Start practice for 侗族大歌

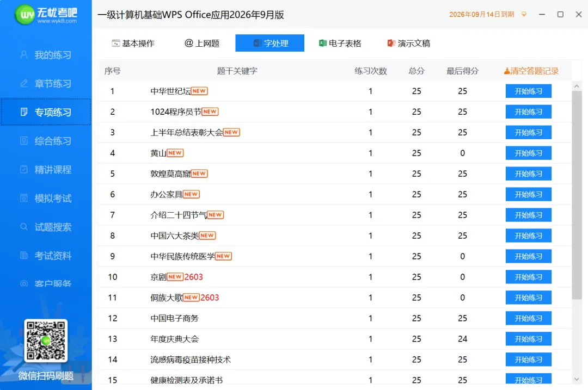528,298
